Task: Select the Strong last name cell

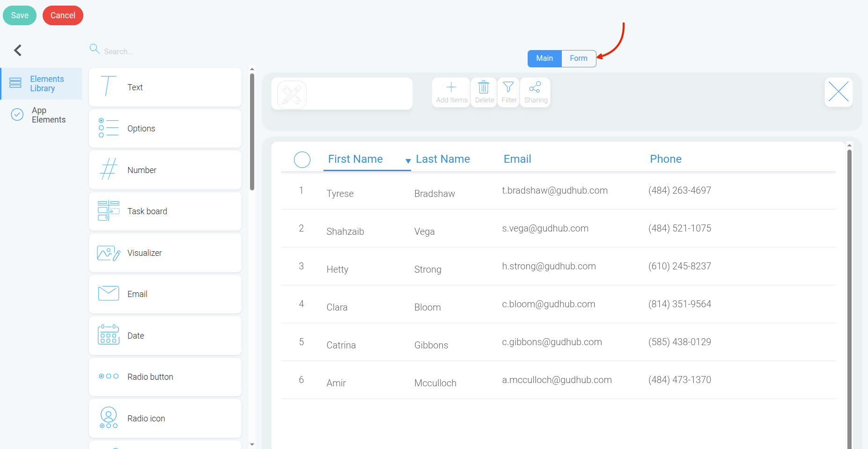Action: [x=428, y=269]
